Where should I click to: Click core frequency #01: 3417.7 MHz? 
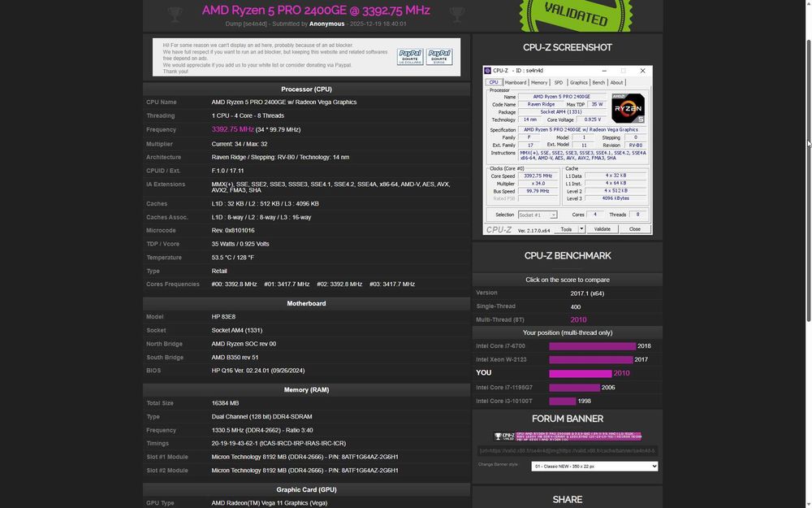coord(287,284)
